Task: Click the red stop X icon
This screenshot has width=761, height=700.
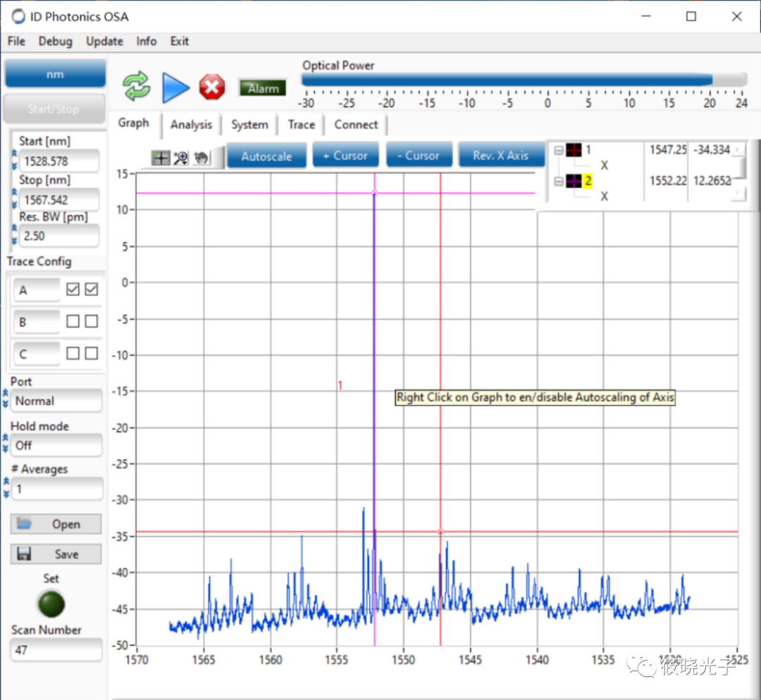Action: [x=211, y=87]
